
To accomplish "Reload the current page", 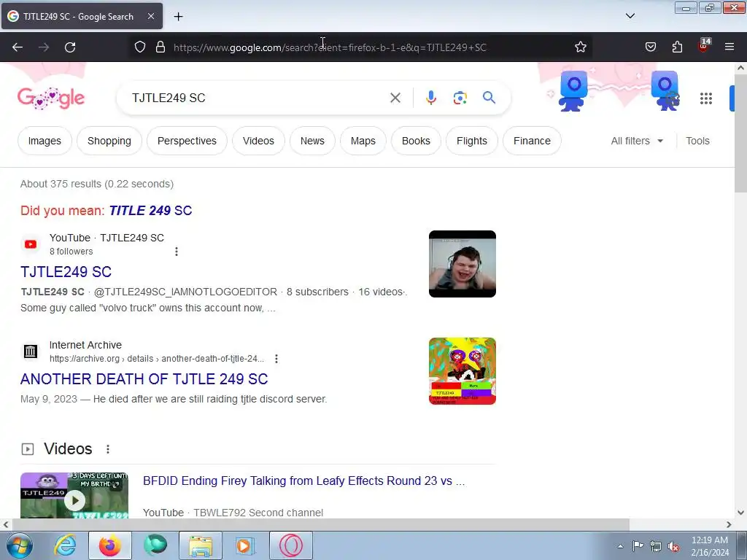I will [70, 47].
